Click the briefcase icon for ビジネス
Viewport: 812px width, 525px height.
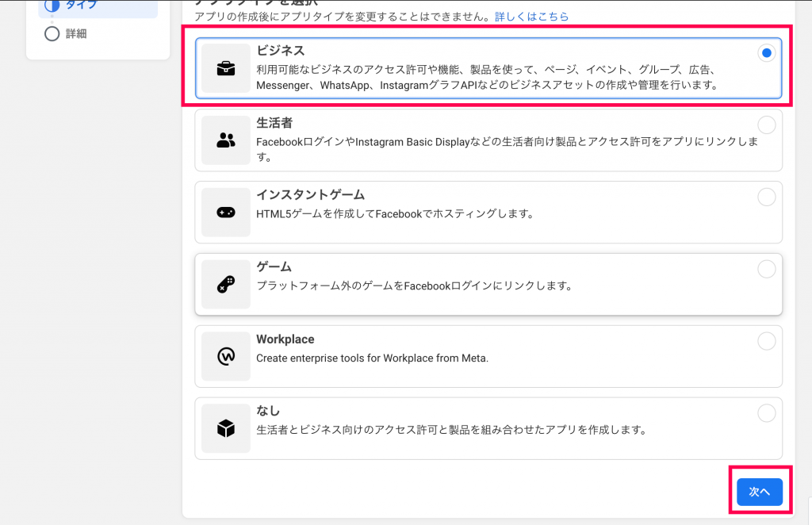click(x=226, y=68)
